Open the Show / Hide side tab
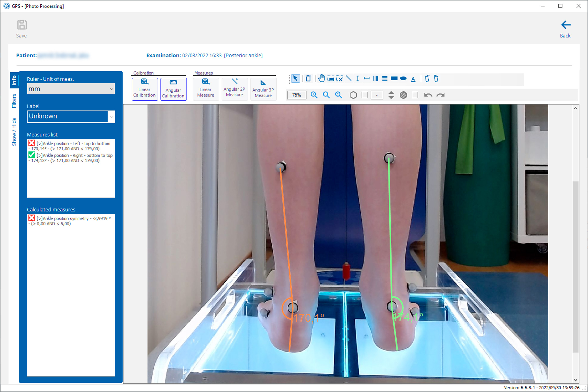The height and width of the screenshot is (392, 588). point(14,131)
